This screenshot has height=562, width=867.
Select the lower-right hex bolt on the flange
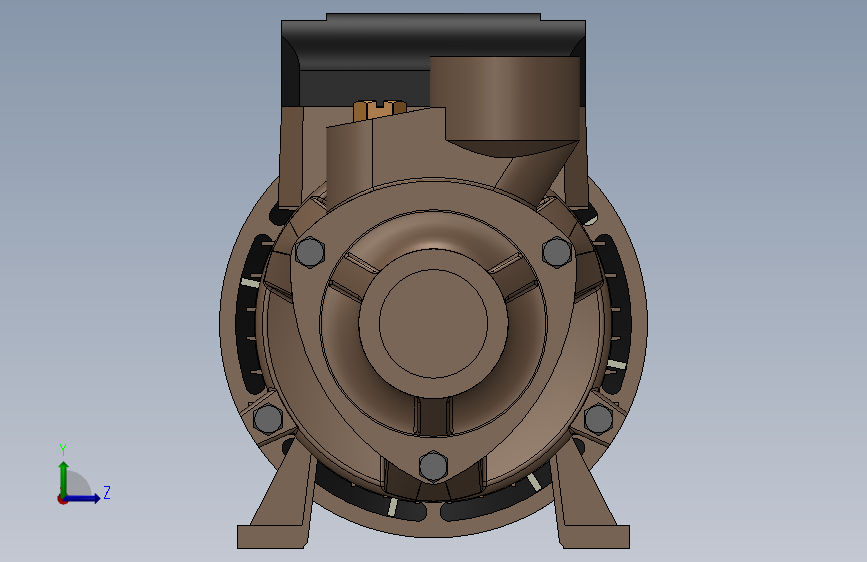click(598, 419)
